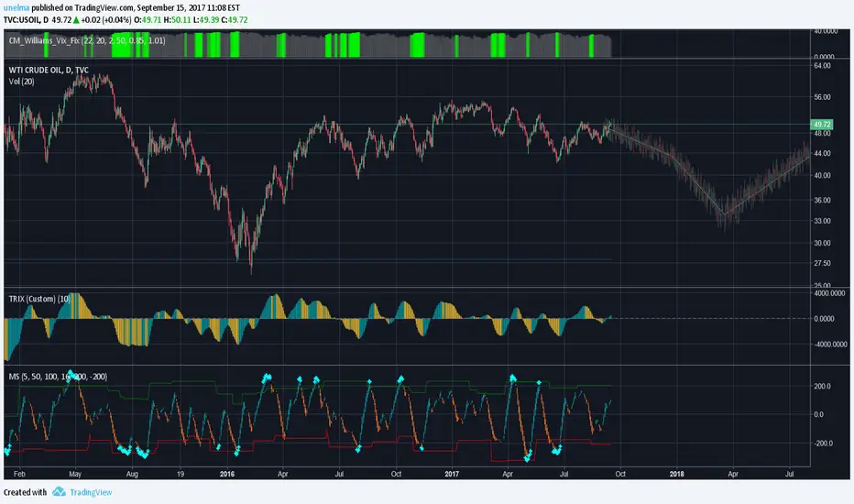
Task: Click the TradingView link in the footer
Action: (91, 492)
